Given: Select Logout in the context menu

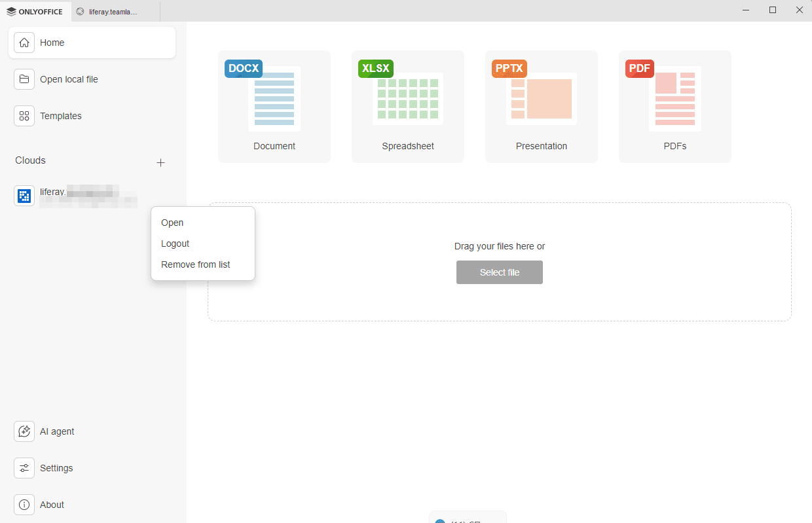Looking at the screenshot, I should tap(175, 243).
